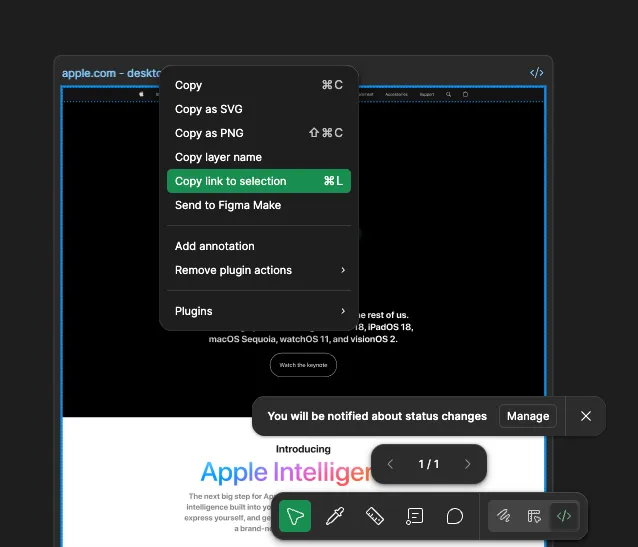Dismiss the status changes notification
638x547 pixels.
[x=586, y=416]
